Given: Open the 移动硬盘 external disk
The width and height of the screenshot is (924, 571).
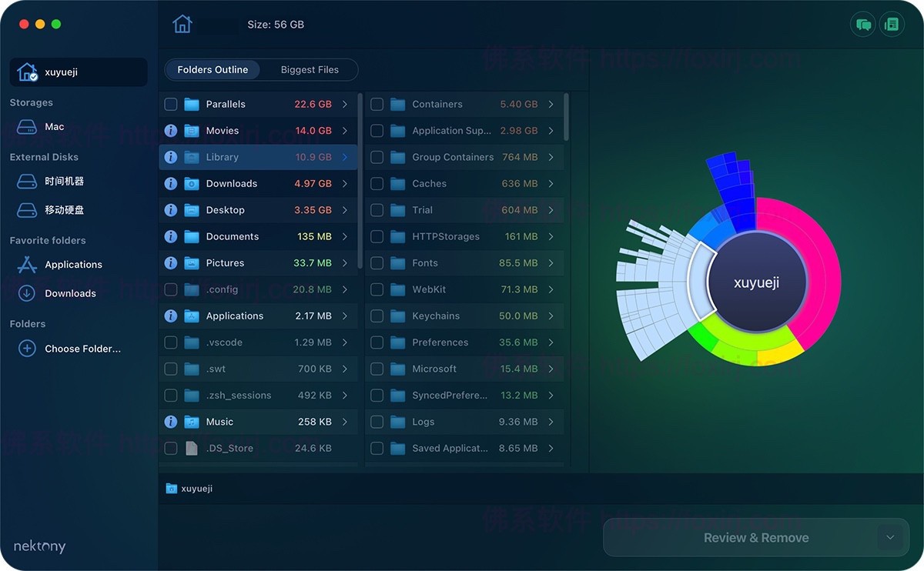Looking at the screenshot, I should (x=59, y=209).
